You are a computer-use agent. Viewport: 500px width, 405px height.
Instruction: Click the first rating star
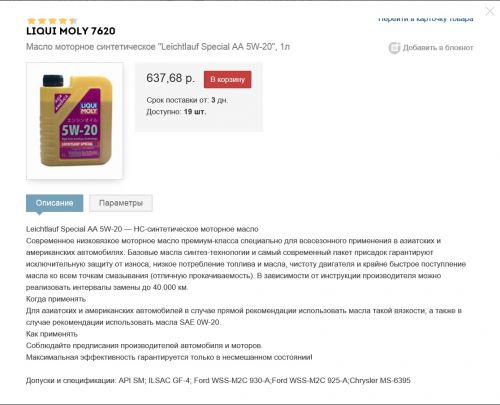point(31,21)
